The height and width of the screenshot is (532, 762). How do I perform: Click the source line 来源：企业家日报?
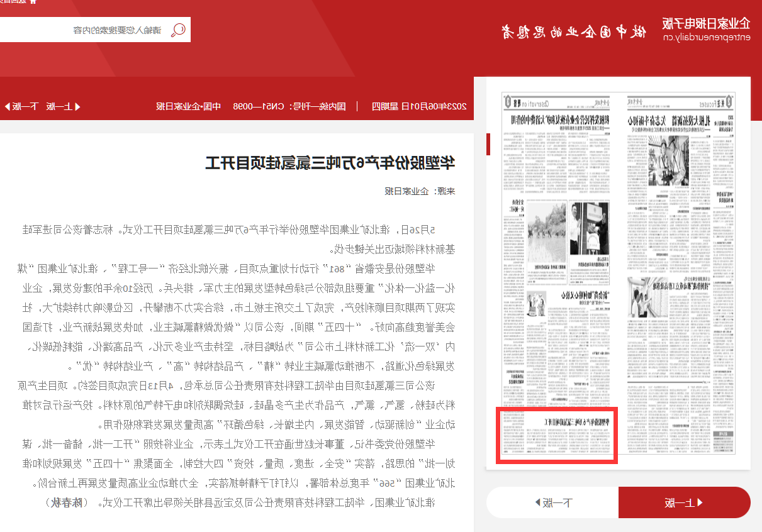click(420, 191)
